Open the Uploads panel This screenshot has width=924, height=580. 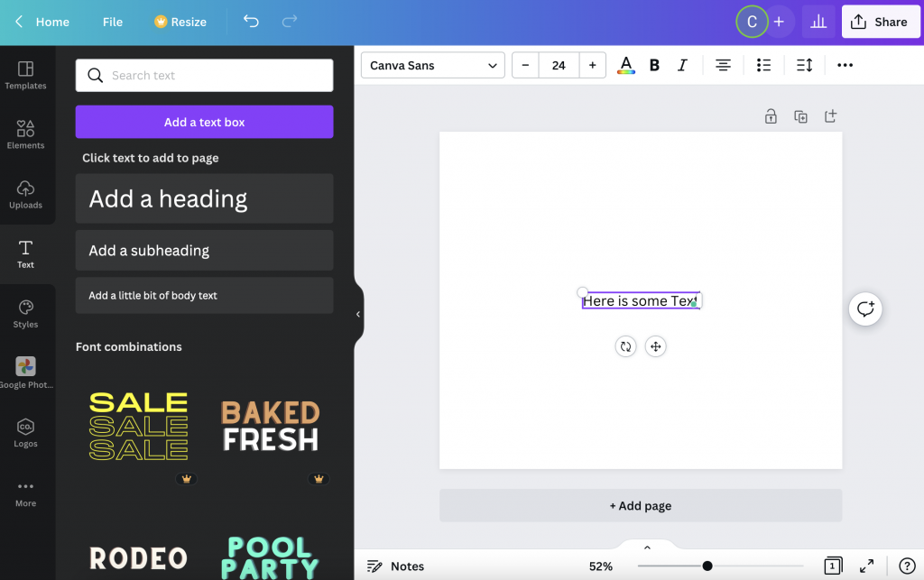coord(25,194)
